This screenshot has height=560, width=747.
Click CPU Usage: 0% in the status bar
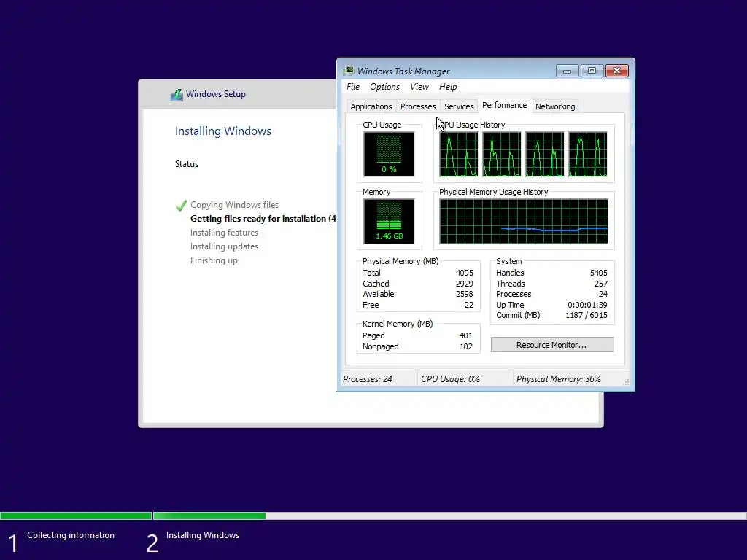pyautogui.click(x=450, y=379)
